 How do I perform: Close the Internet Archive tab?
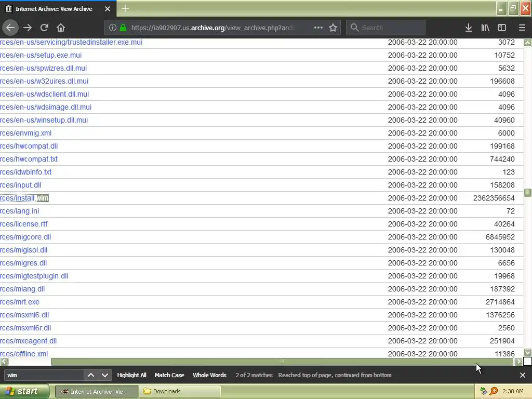[x=108, y=9]
